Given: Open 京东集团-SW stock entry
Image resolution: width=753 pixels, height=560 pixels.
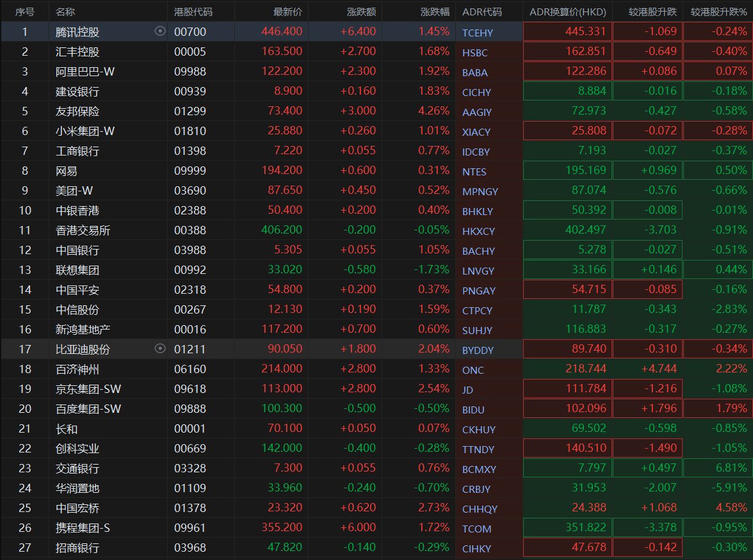Looking at the screenshot, I should 88,389.
